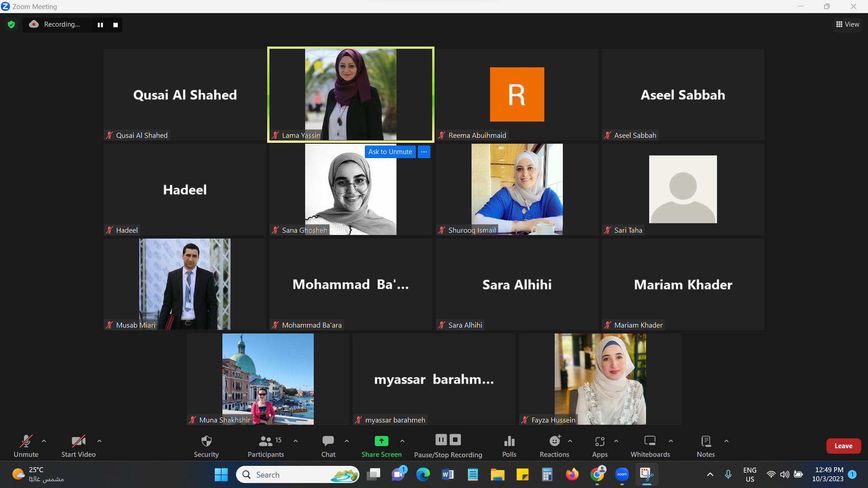
Task: Click Ask to Unmute on Sana Ghosheh
Action: point(390,152)
